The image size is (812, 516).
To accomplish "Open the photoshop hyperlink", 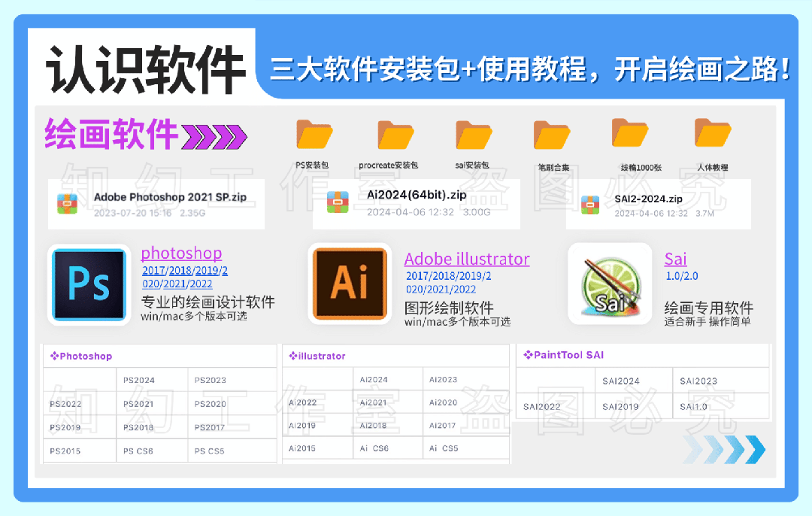I will coord(181,253).
